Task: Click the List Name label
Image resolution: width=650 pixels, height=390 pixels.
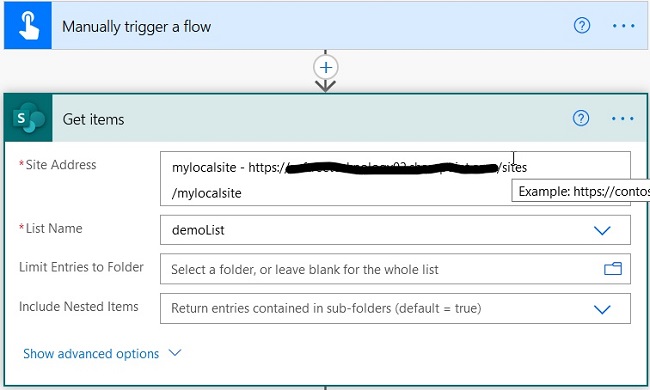Action: point(54,228)
